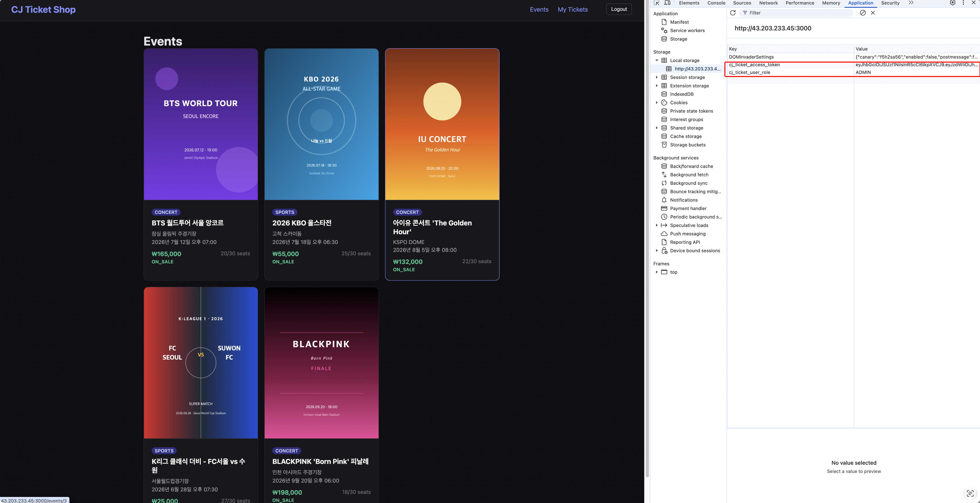This screenshot has width=980, height=503.
Task: Expand the Speculative loads node
Action: [x=657, y=225]
